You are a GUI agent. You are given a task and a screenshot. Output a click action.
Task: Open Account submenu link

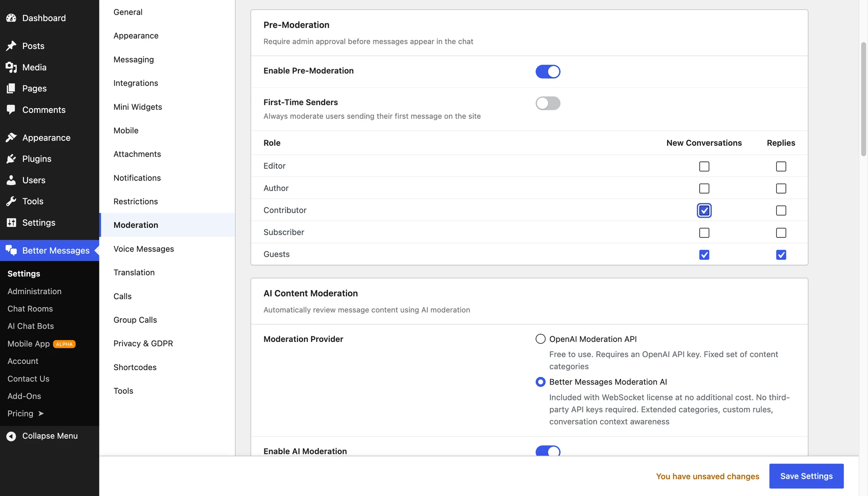coord(23,361)
